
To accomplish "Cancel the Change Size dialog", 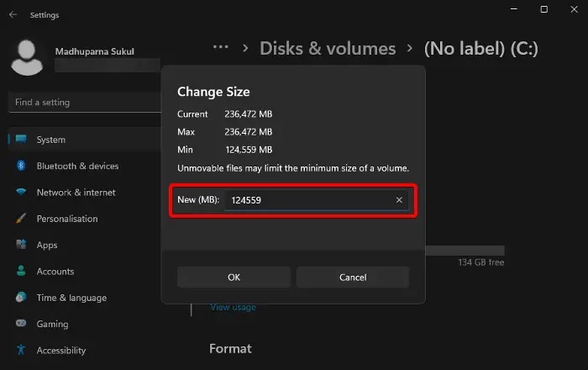I will [x=353, y=277].
